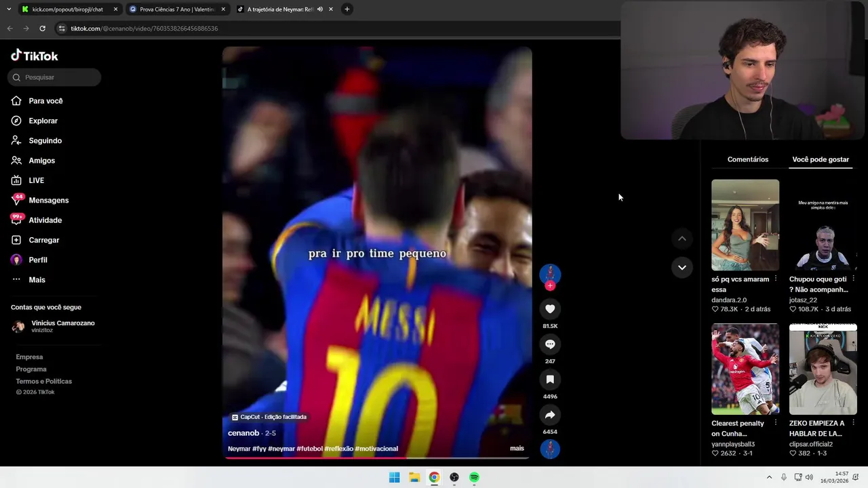
Task: Open Termos e Políticas link
Action: pos(43,382)
